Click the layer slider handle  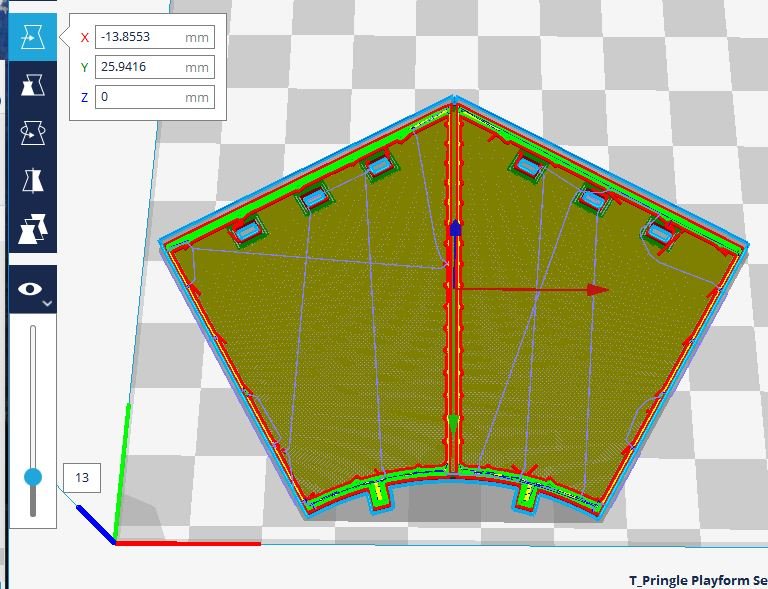[33, 477]
